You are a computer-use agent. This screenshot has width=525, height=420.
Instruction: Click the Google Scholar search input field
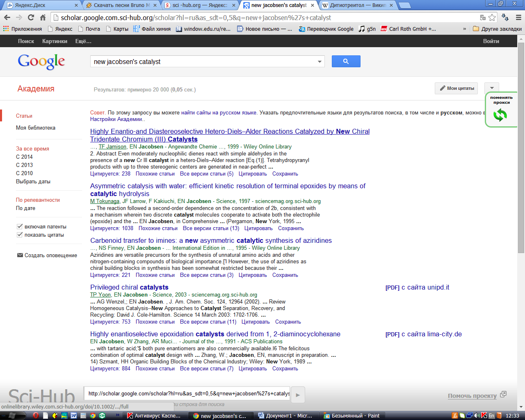tap(203, 62)
